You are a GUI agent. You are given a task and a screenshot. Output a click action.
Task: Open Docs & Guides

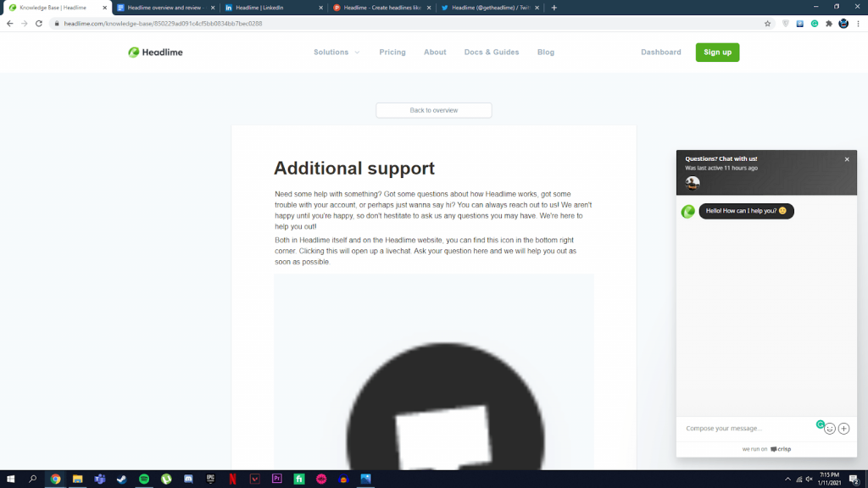[x=492, y=52]
